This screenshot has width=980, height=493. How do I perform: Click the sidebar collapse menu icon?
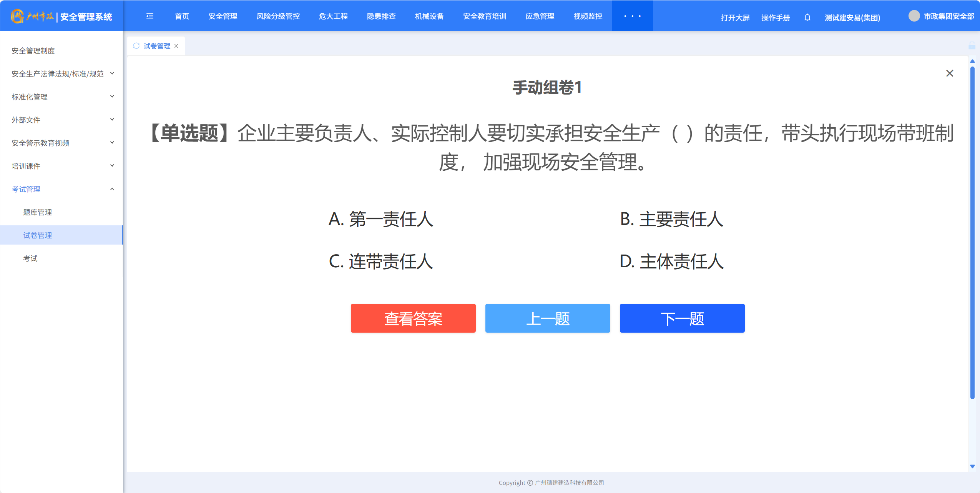coord(150,16)
